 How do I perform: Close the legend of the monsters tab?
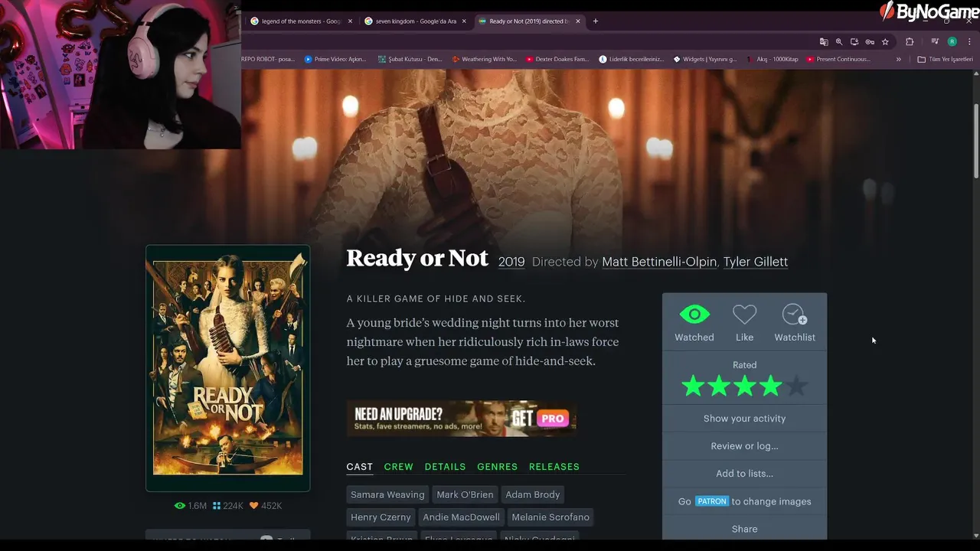click(351, 21)
